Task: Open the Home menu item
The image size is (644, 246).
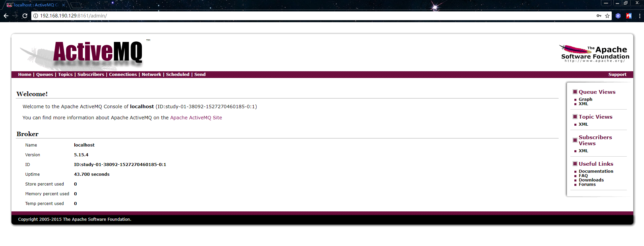Action: click(x=25, y=75)
